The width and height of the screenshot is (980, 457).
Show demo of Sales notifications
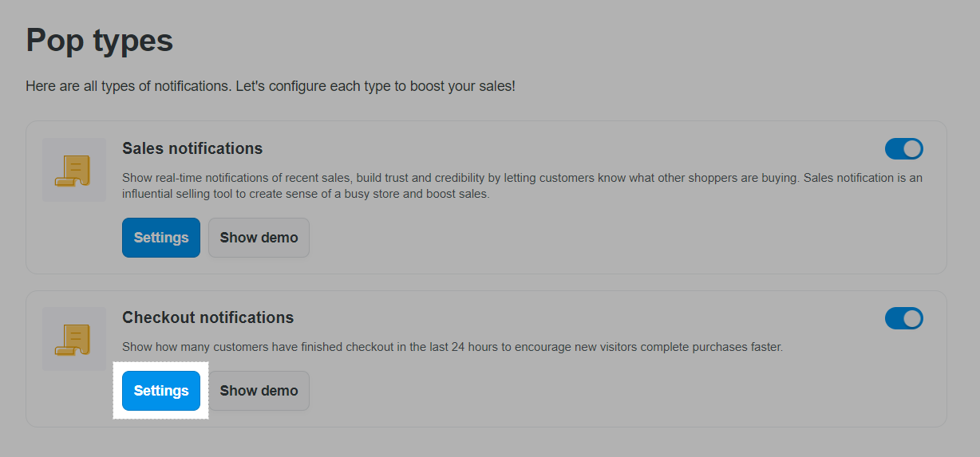click(x=259, y=238)
